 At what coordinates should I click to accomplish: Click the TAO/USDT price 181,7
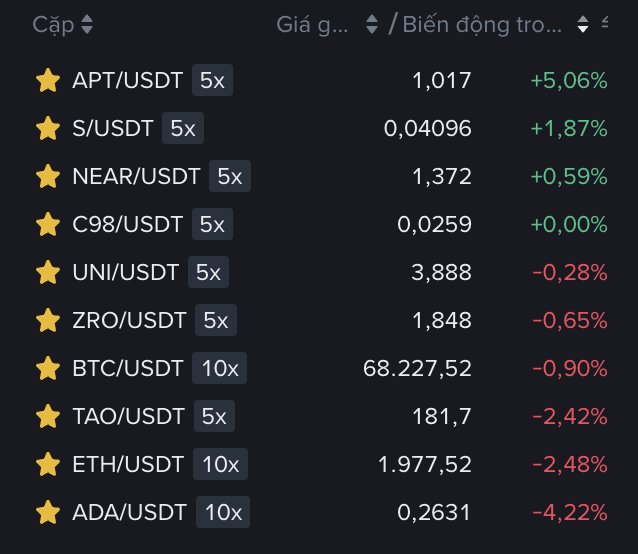coord(443,417)
